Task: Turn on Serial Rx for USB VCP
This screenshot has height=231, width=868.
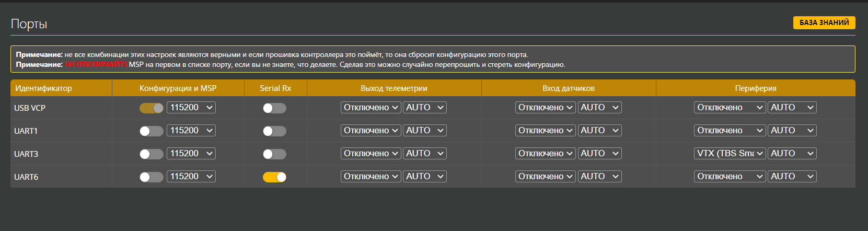Action: (274, 108)
